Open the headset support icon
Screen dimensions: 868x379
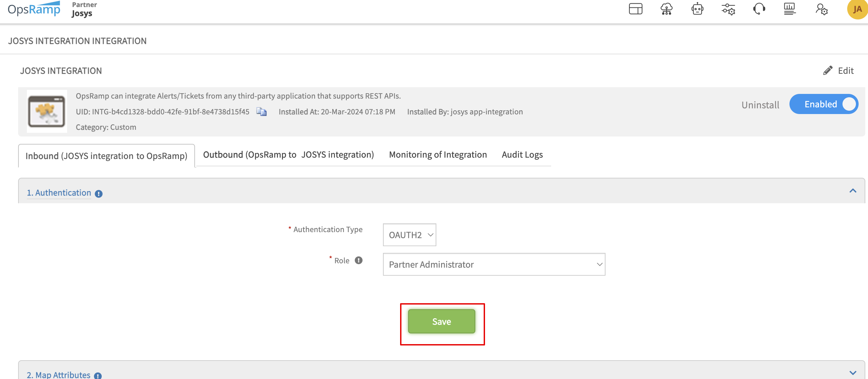click(759, 9)
